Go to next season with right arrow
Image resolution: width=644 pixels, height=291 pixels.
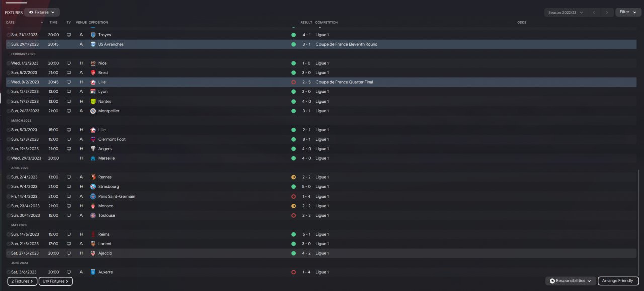tap(607, 12)
